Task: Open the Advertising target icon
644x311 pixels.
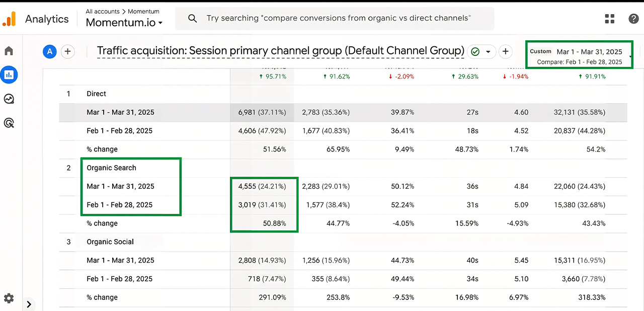Action: [9, 123]
